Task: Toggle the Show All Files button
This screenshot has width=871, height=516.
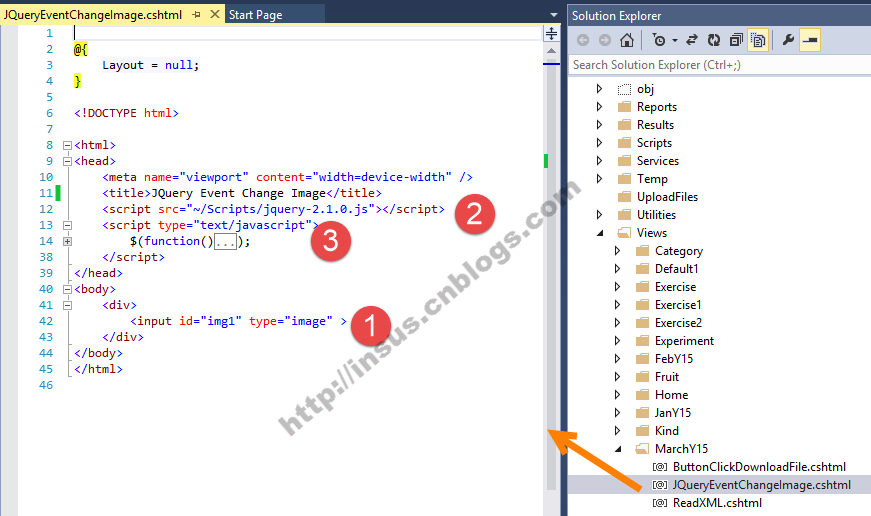Action: coord(758,40)
